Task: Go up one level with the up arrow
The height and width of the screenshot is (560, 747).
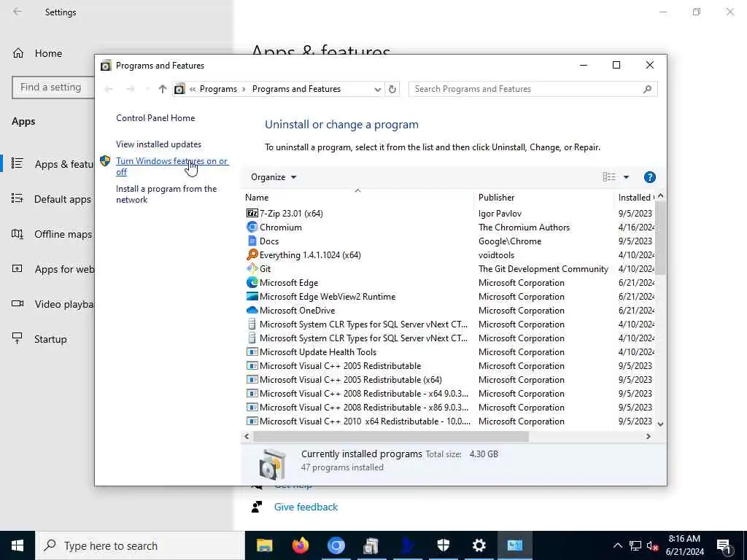Action: click(163, 89)
